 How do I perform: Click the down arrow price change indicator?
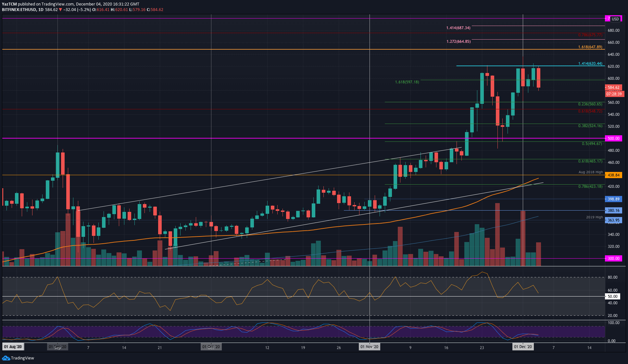tap(60, 10)
